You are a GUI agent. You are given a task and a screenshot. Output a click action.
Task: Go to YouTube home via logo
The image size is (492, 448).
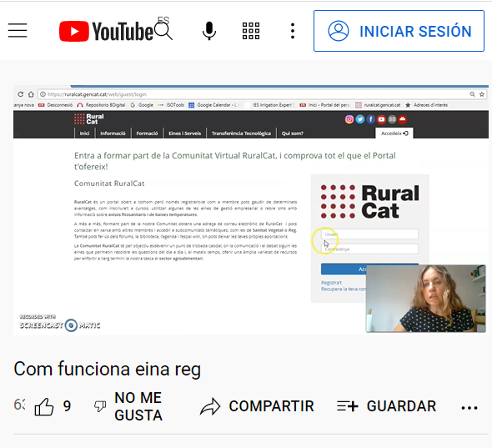tap(106, 31)
